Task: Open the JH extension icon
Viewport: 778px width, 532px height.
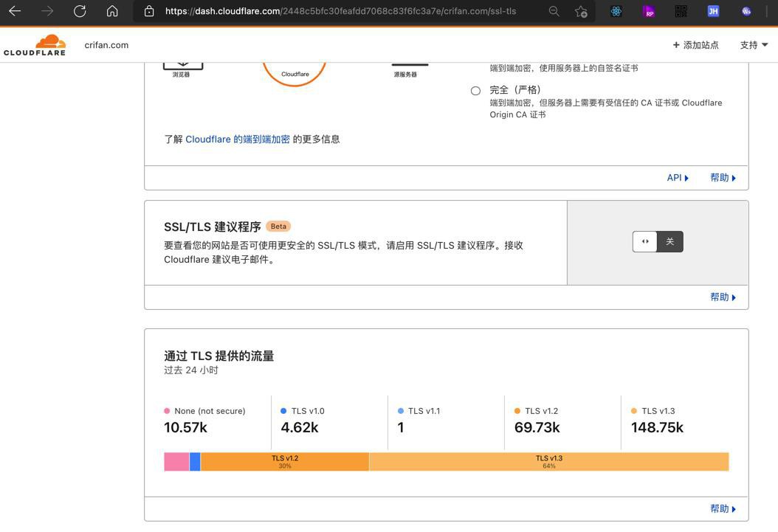Action: 713,11
